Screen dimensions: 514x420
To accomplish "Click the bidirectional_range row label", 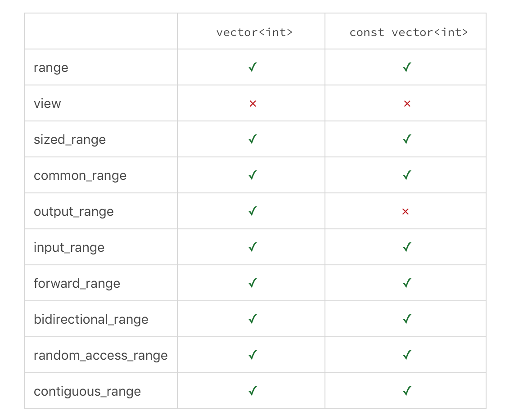I will point(91,319).
